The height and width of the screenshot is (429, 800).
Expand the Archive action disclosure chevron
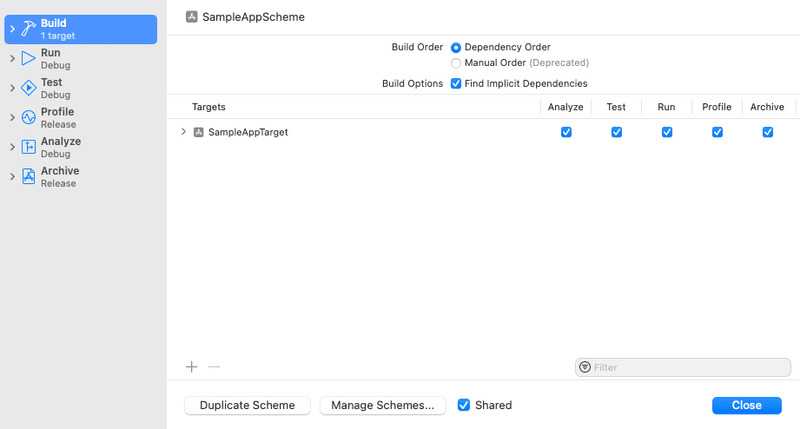(x=12, y=177)
